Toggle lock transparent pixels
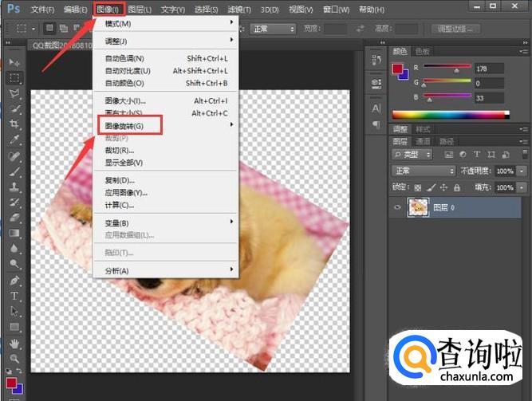The height and width of the screenshot is (401, 532). pos(418,187)
